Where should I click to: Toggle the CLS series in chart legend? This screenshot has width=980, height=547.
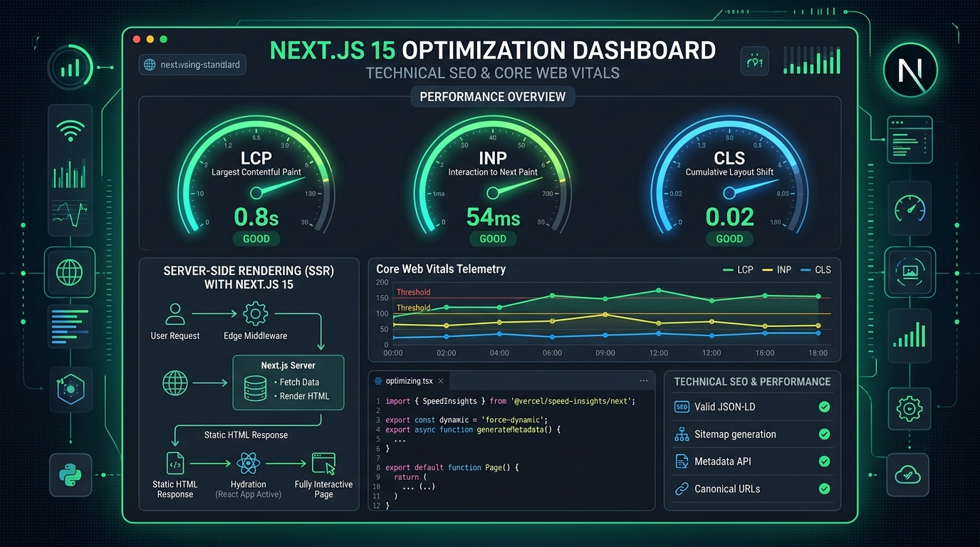click(815, 270)
